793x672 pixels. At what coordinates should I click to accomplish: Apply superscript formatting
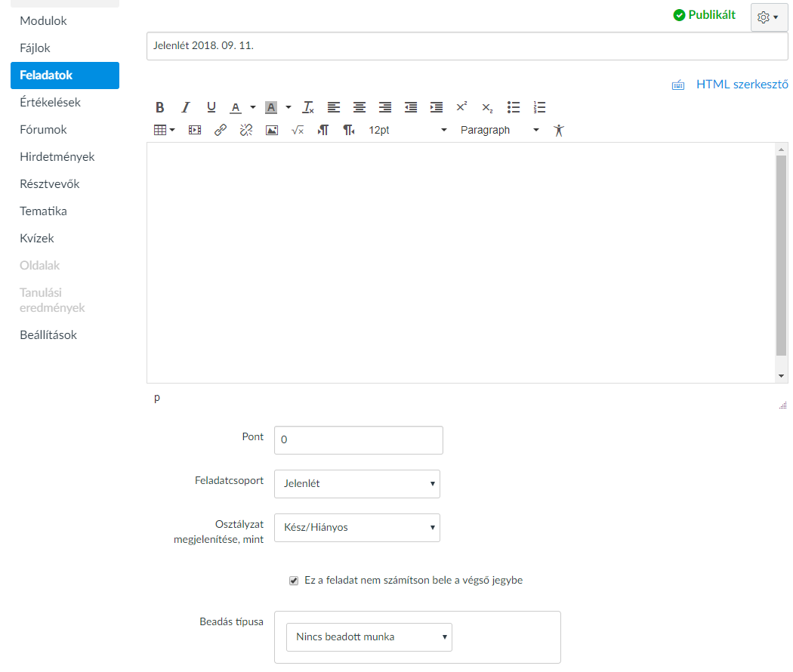[x=461, y=107]
